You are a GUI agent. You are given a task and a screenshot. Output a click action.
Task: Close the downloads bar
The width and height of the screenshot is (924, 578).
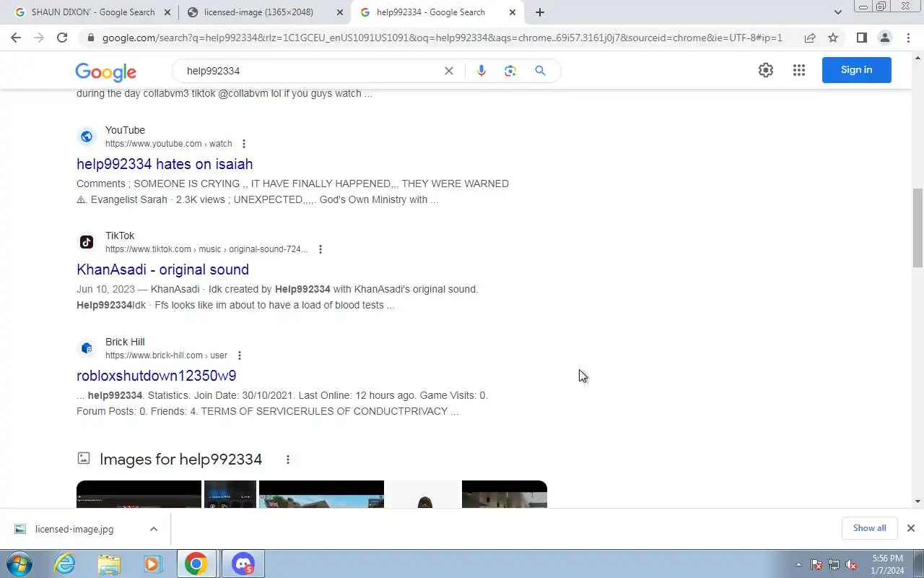coord(910,528)
